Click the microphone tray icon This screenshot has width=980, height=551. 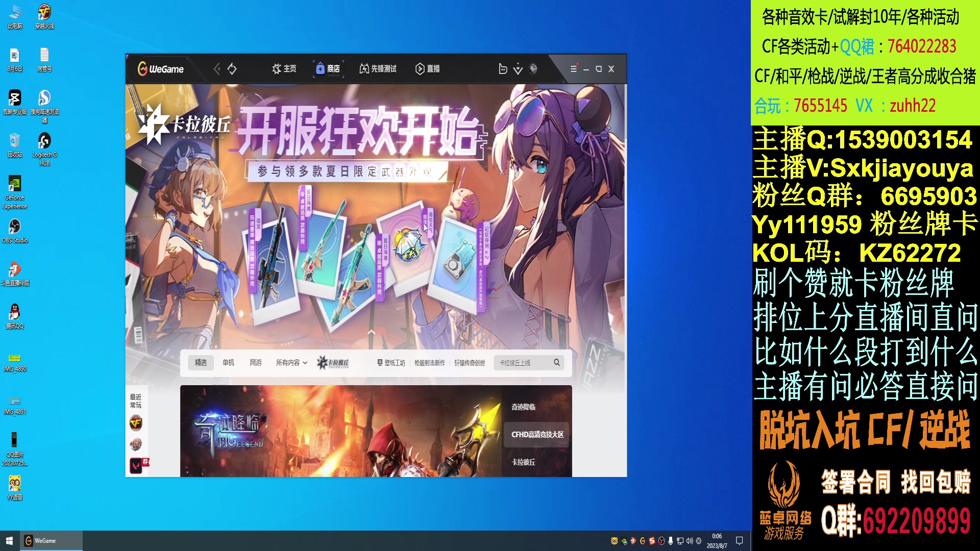click(670, 541)
